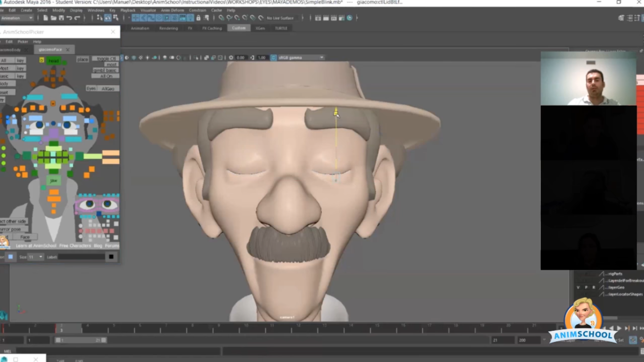Click the play forward button in playback controls
644x362 pixels.
[x=619, y=328]
